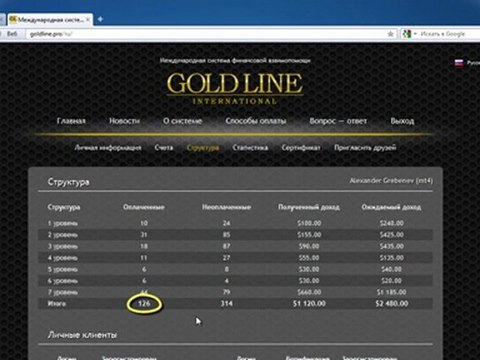
Task: Open Вопрос — ответ menu item
Action: pos(338,121)
